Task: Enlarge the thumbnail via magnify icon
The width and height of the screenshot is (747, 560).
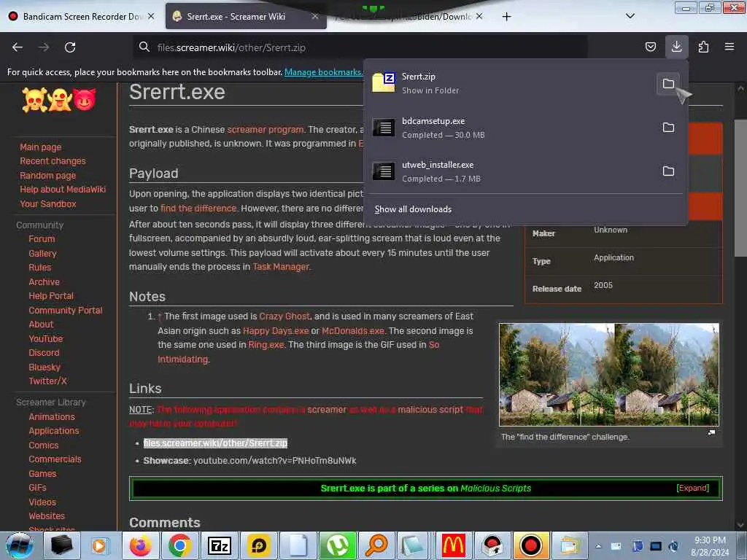Action: pos(711,432)
